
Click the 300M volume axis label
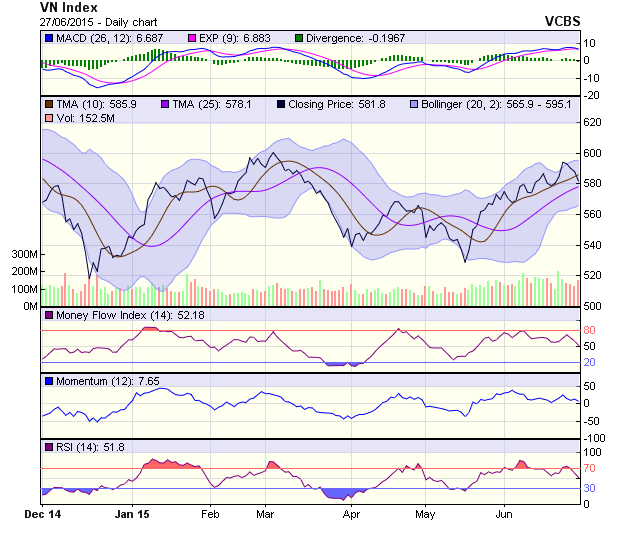24,255
